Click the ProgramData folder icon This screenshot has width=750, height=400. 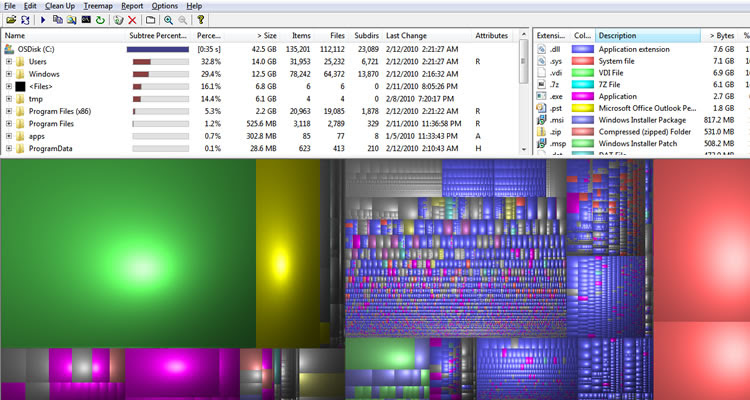pos(20,148)
